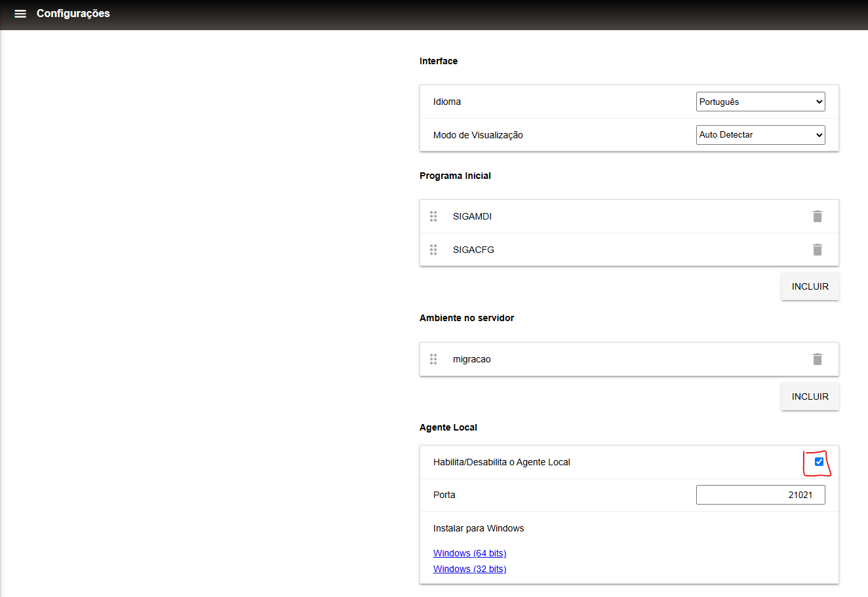
Task: Delete the SIGAMDI program entry
Action: coord(818,216)
